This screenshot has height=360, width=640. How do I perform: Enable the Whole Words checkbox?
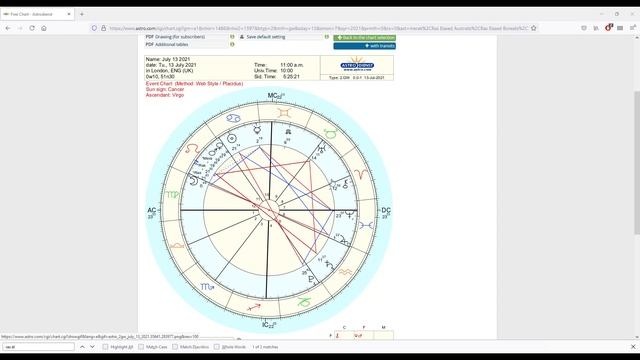[x=216, y=347]
